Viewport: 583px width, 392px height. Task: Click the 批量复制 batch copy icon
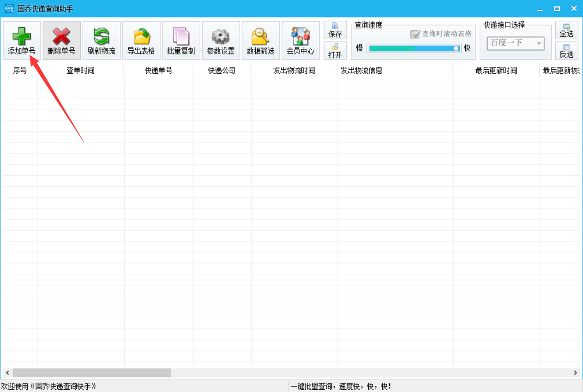(x=180, y=40)
